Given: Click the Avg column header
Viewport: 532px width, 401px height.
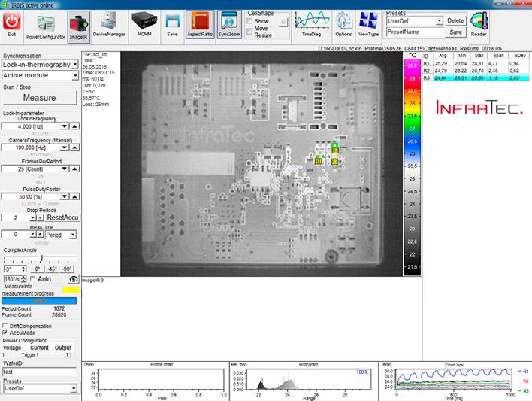Looking at the screenshot, I should pos(443,56).
